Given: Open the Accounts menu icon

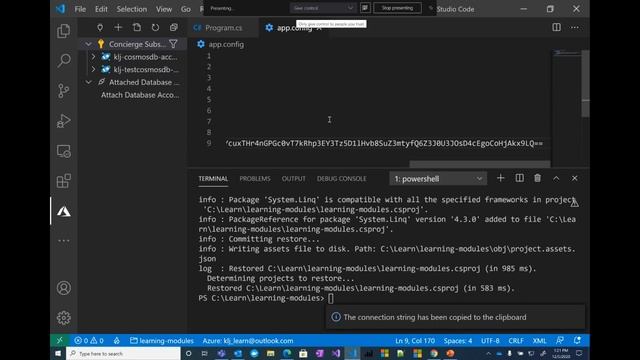Looking at the screenshot, I should click(x=63, y=288).
